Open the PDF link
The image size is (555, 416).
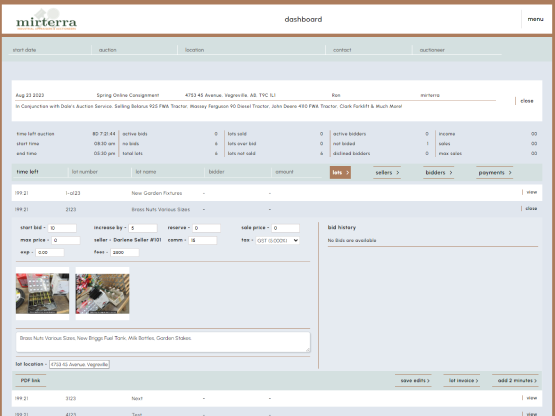pos(30,381)
